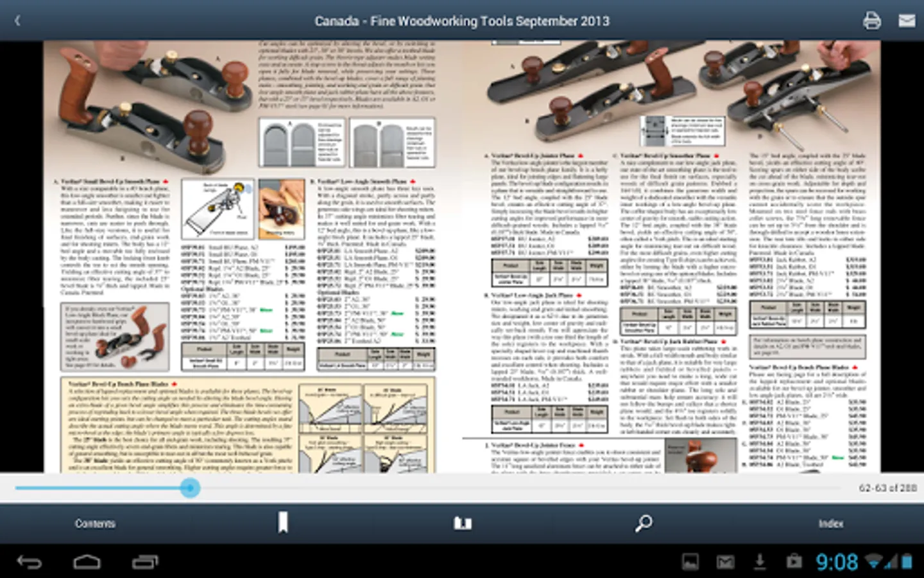
Task: Open search with the magnifying glass icon
Action: [643, 523]
